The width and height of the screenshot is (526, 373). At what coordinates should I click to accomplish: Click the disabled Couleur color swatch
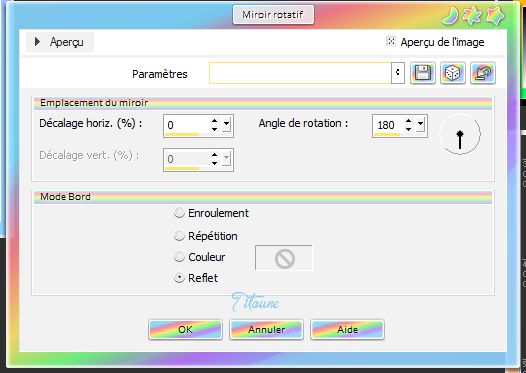click(x=284, y=258)
